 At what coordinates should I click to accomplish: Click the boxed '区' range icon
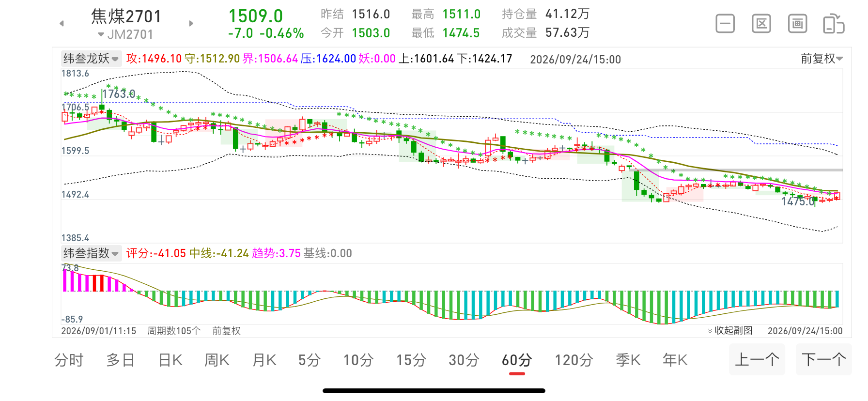tap(761, 24)
